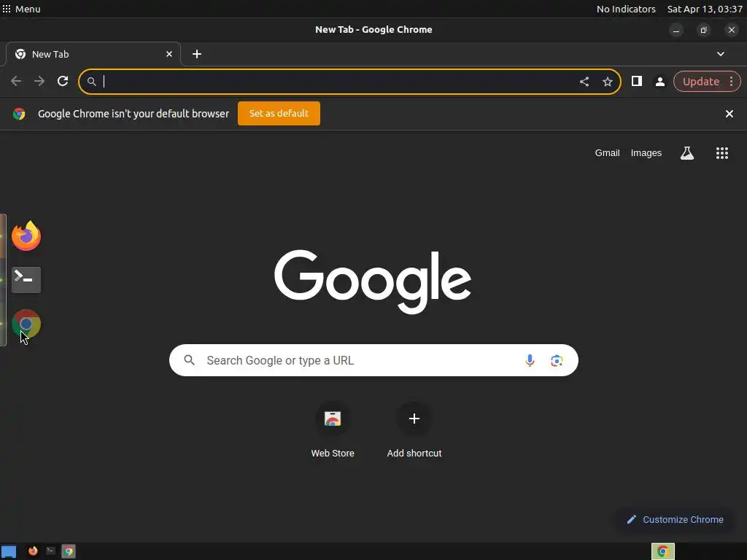Image resolution: width=747 pixels, height=560 pixels.
Task: Open a new tab with plus button
Action: pyautogui.click(x=197, y=54)
